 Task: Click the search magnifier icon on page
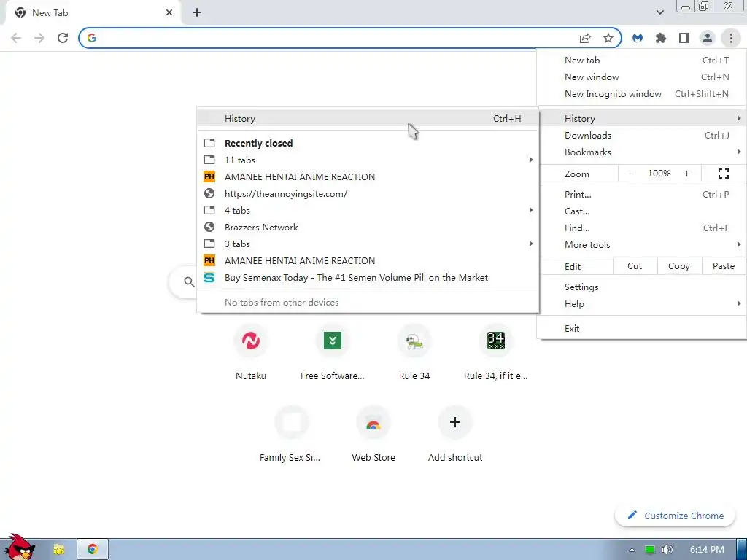(x=189, y=282)
